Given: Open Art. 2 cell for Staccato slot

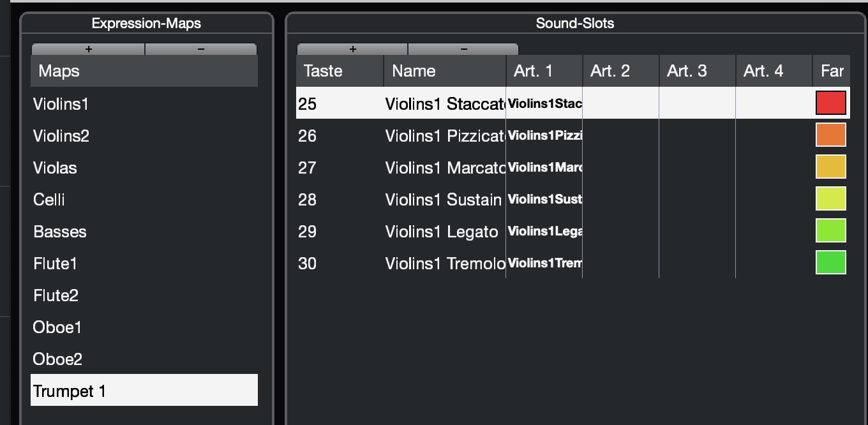Looking at the screenshot, I should [620, 103].
